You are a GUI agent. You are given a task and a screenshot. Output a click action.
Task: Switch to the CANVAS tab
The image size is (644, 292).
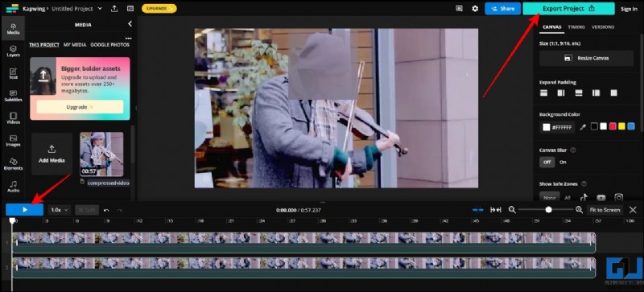(552, 27)
